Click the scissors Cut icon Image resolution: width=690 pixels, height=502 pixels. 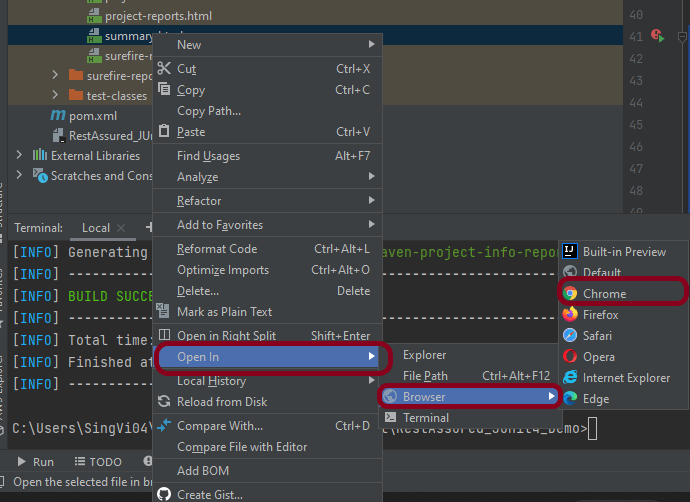164,69
